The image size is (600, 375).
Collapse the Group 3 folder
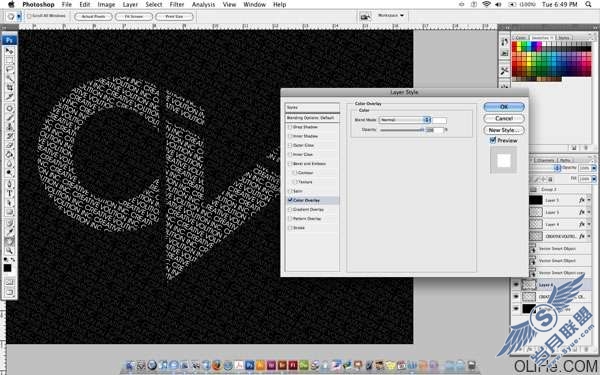click(x=533, y=189)
